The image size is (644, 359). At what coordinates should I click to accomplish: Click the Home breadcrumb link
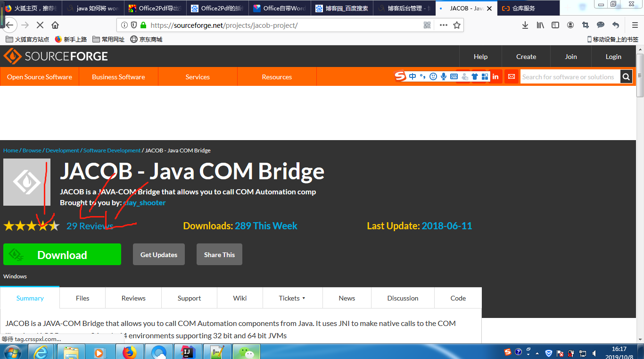[11, 150]
